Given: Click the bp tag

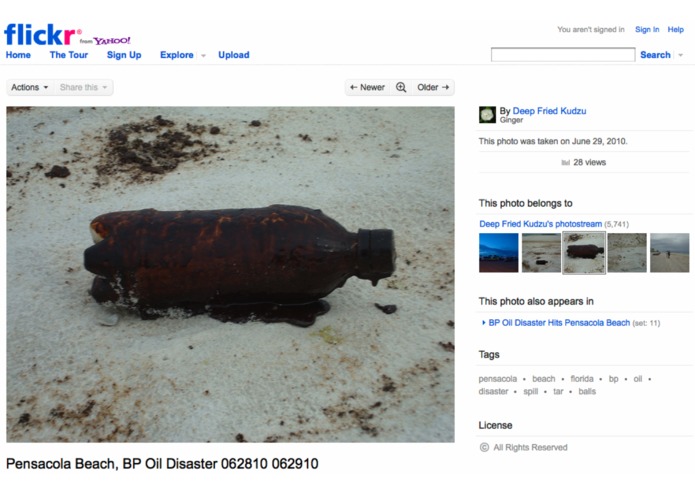Looking at the screenshot, I should (x=613, y=379).
